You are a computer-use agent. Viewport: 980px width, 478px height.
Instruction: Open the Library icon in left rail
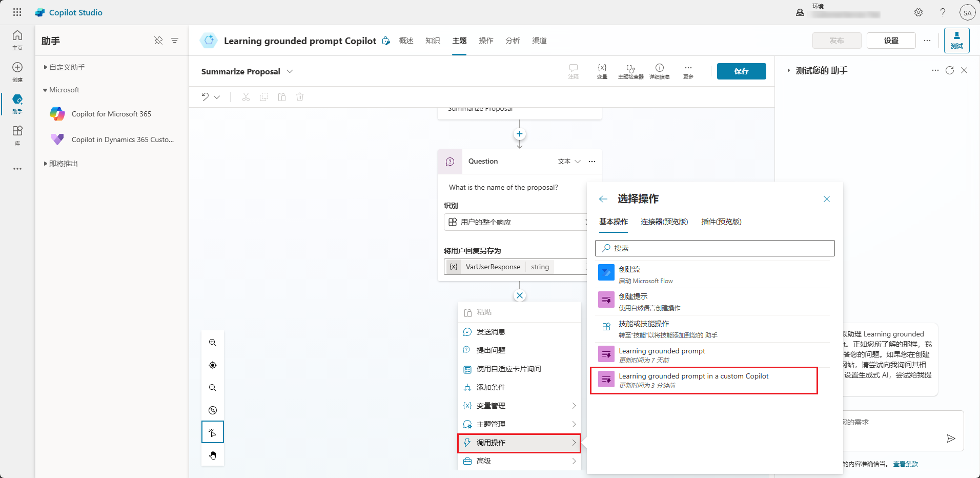(17, 135)
